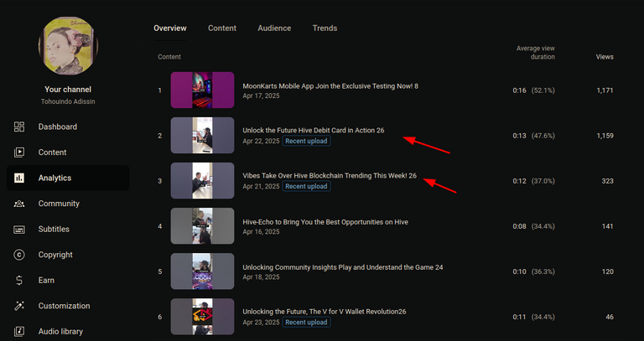Open 'Unlocking the Future, The V for V Wallet' title

click(325, 312)
